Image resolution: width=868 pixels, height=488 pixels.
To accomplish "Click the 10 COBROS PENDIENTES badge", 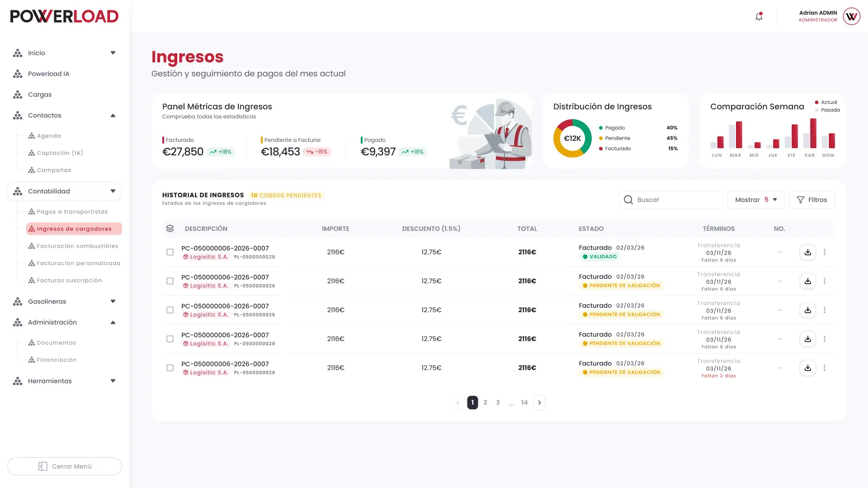I will [286, 195].
